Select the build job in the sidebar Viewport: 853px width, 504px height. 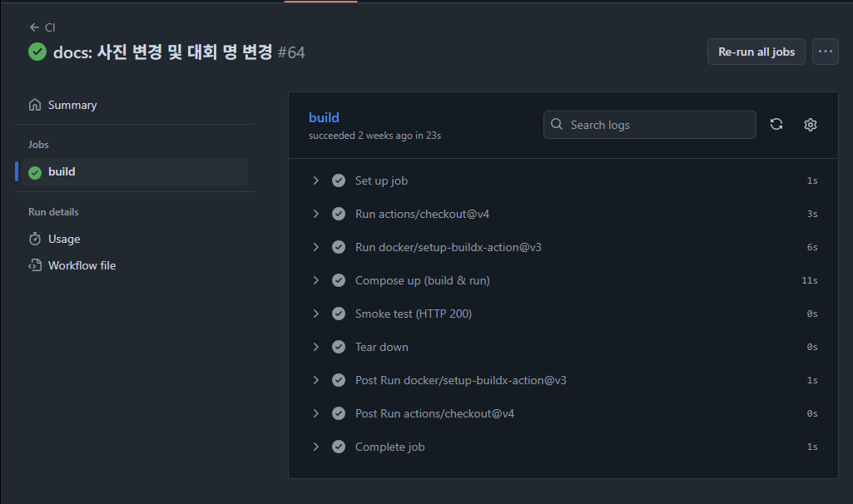pyautogui.click(x=62, y=171)
